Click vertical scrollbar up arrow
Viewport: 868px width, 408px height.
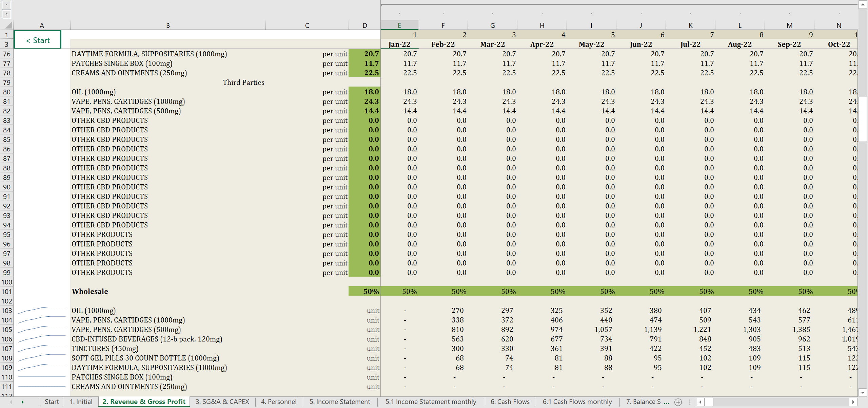(x=863, y=4)
